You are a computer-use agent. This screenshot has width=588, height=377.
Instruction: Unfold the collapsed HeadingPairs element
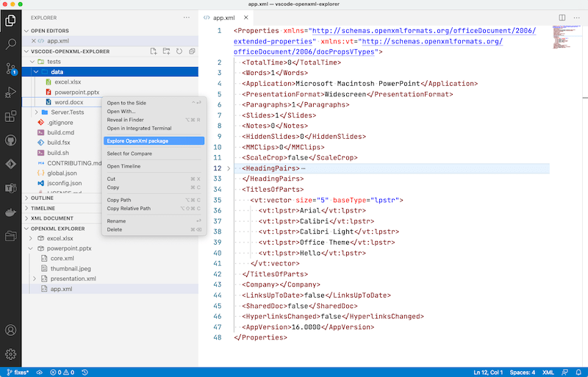click(x=228, y=168)
